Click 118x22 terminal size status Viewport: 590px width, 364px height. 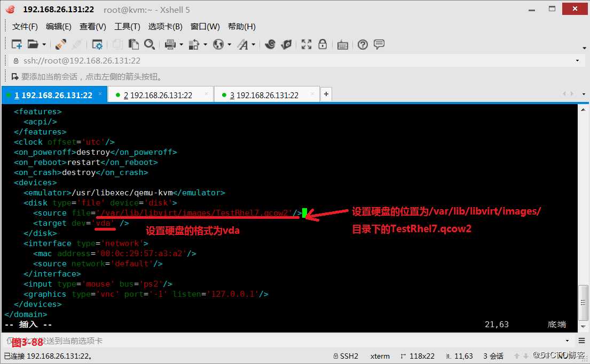point(418,356)
